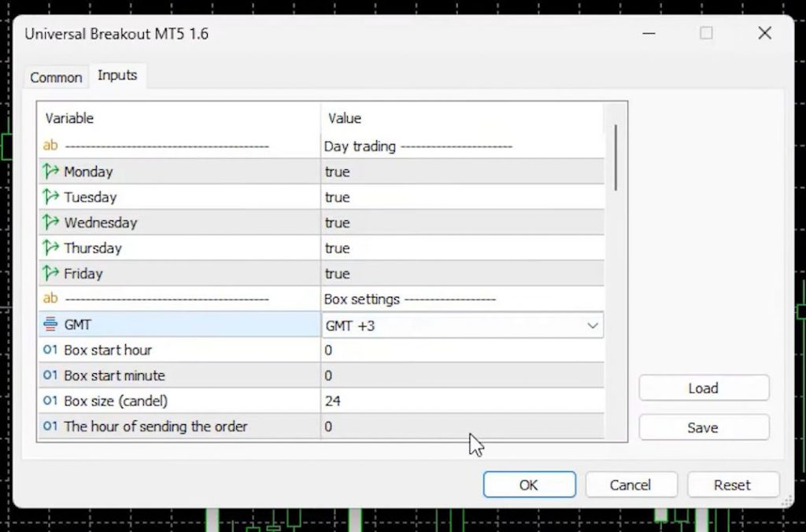Edit the Box size (candel) value field
Screen dimensions: 806x532
[x=461, y=401]
